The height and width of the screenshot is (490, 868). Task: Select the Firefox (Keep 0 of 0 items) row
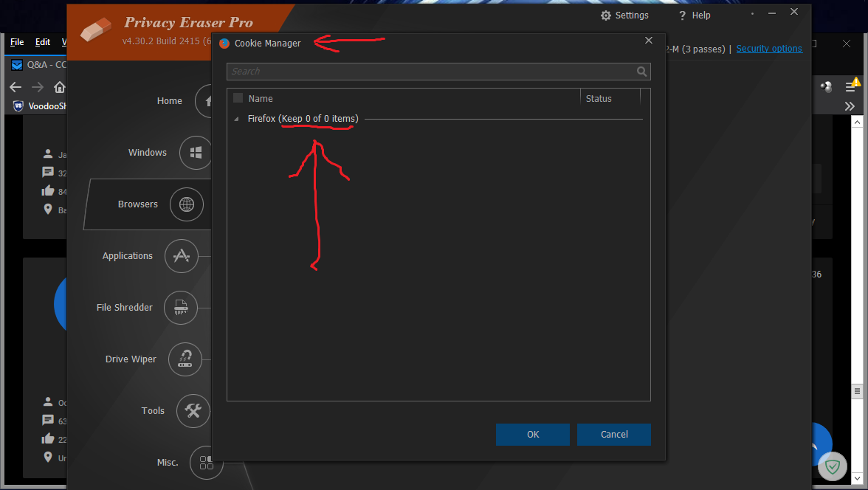tap(438, 119)
